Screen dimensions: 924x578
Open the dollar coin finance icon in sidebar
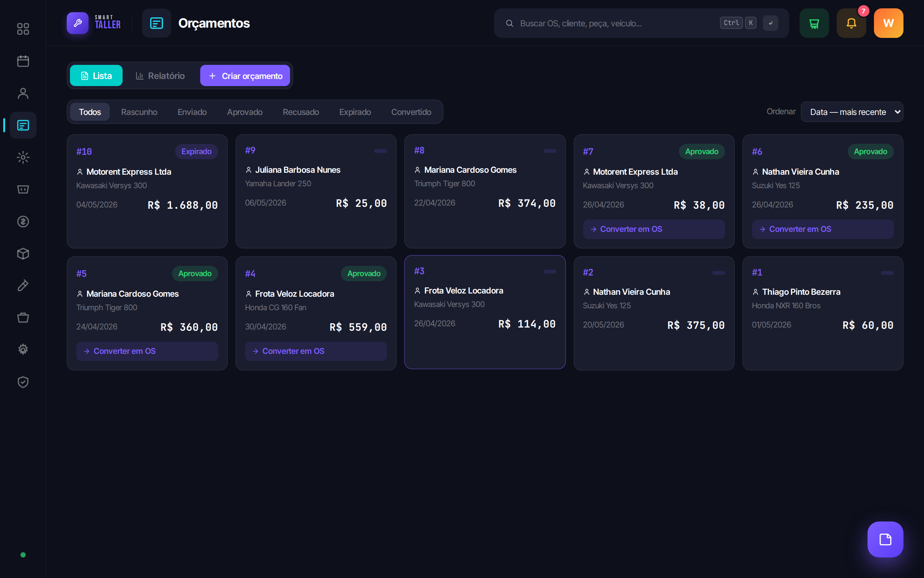tap(23, 222)
